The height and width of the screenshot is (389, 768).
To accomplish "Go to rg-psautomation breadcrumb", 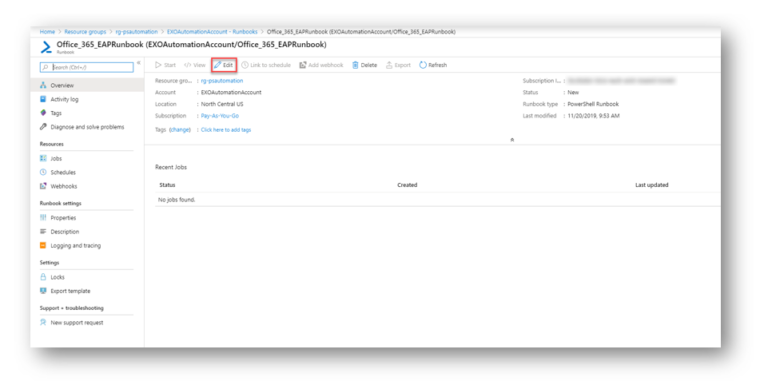I will tap(137, 32).
